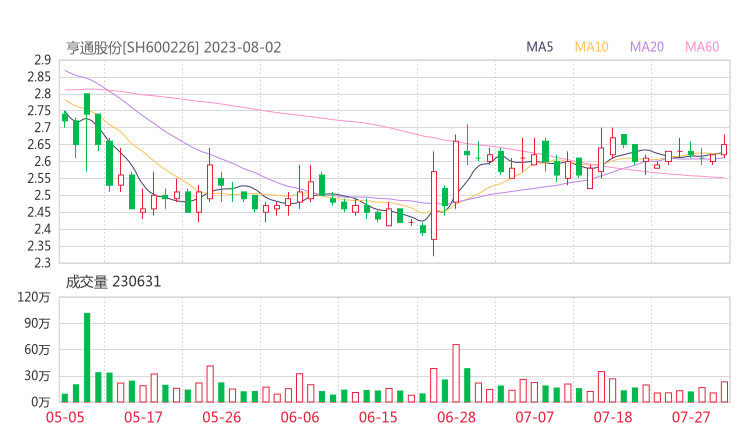This screenshot has height=440, width=740.
Task: Click the 0万 volume axis label
Action: click(41, 402)
